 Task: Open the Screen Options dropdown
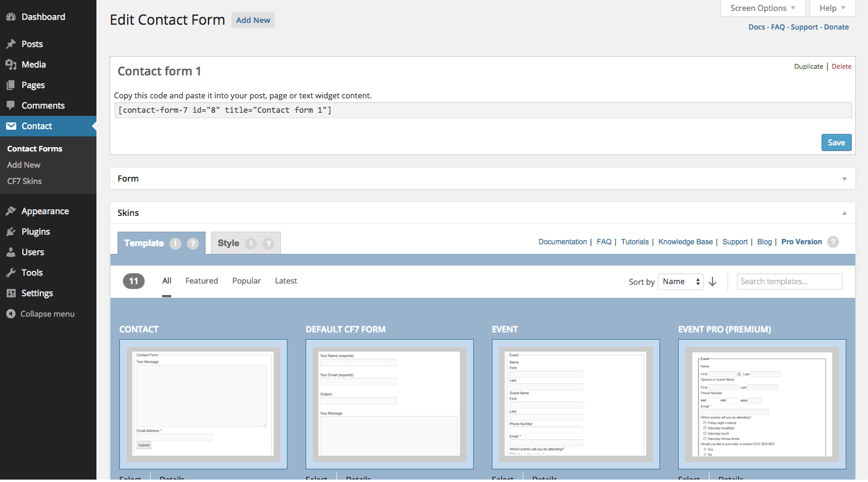click(762, 8)
